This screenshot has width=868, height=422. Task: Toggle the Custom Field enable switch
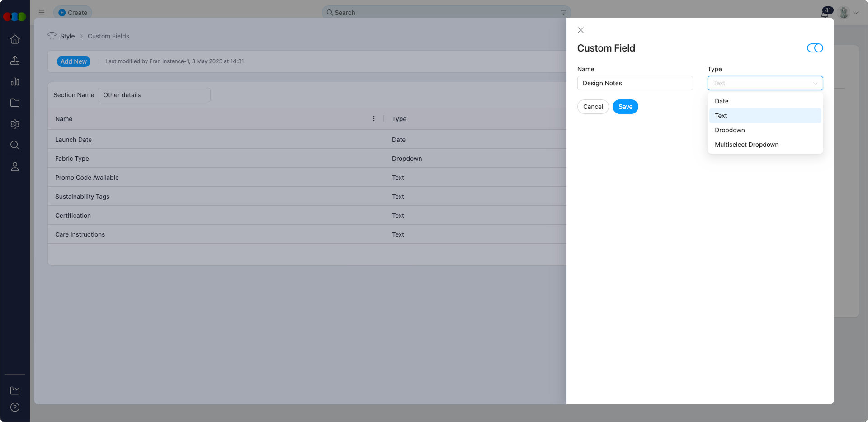point(814,48)
